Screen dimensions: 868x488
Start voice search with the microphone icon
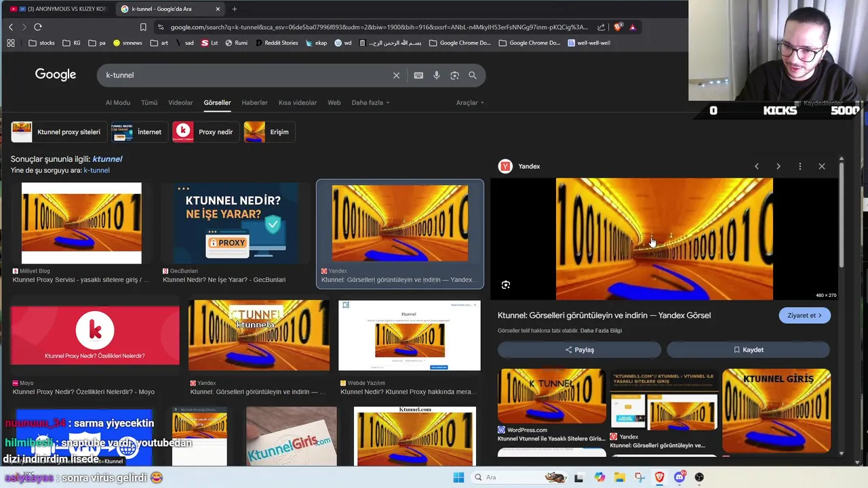(437, 75)
